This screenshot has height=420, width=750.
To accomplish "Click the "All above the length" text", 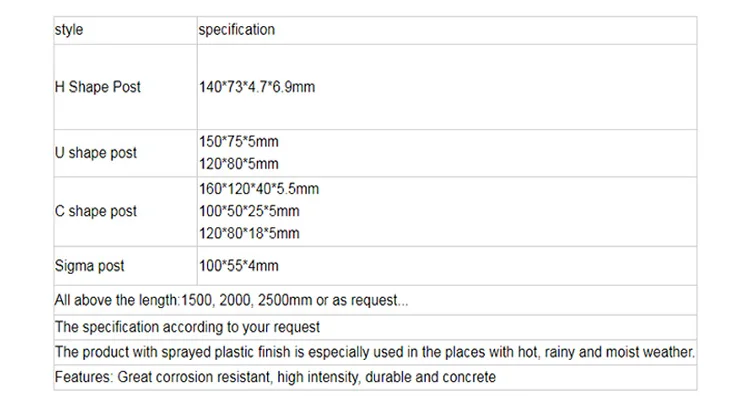I will coord(117,300).
